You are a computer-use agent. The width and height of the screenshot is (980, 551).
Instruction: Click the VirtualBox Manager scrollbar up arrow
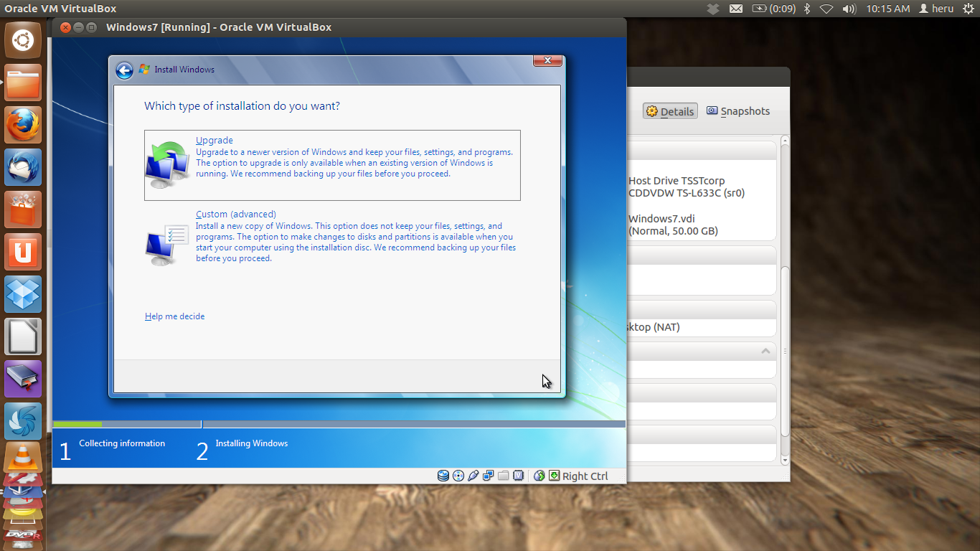tap(785, 140)
